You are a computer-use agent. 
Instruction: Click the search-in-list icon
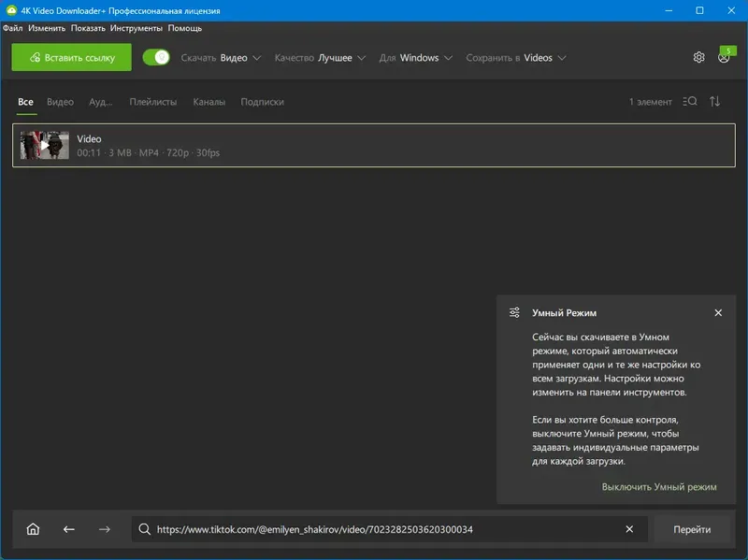coord(690,102)
